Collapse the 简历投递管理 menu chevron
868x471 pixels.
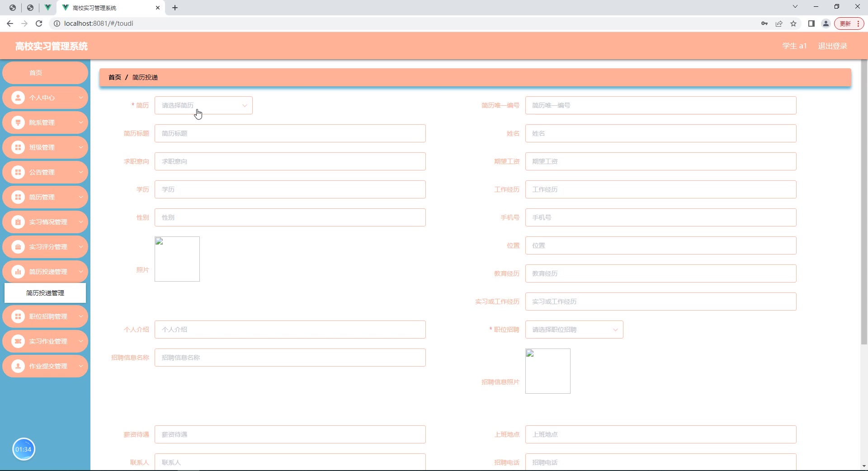81,272
